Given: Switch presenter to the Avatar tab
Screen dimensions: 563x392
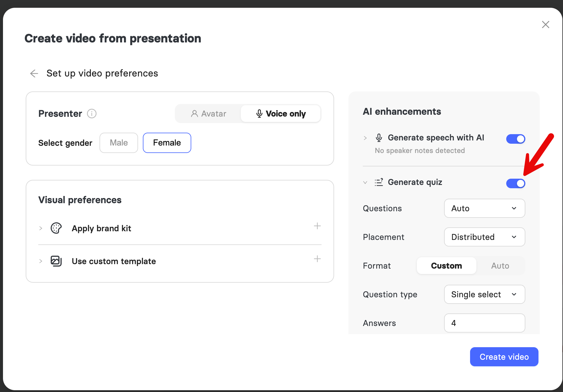Looking at the screenshot, I should click(x=208, y=114).
